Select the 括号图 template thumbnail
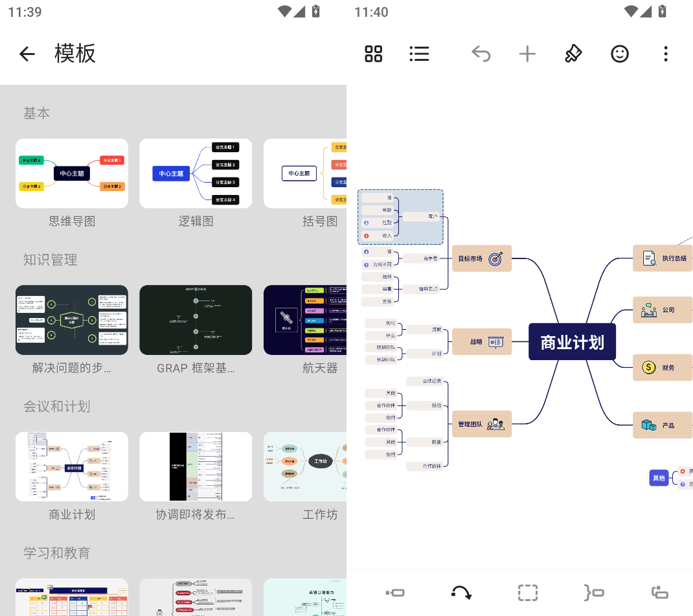The height and width of the screenshot is (616, 693). tap(305, 173)
